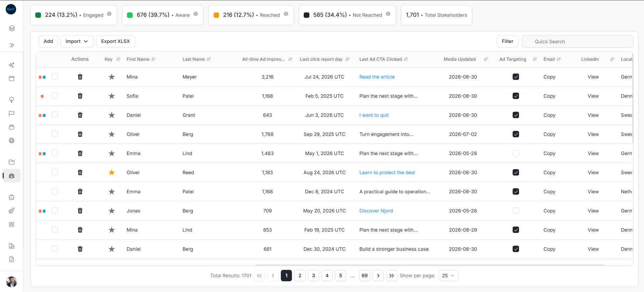Delete Oliver Reed row with trash icon
Image resolution: width=644 pixels, height=292 pixels.
point(80,173)
